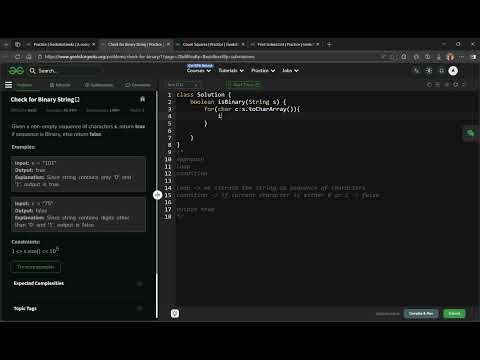
Task: Switch to the Submissions tab
Action: pyautogui.click(x=99, y=85)
